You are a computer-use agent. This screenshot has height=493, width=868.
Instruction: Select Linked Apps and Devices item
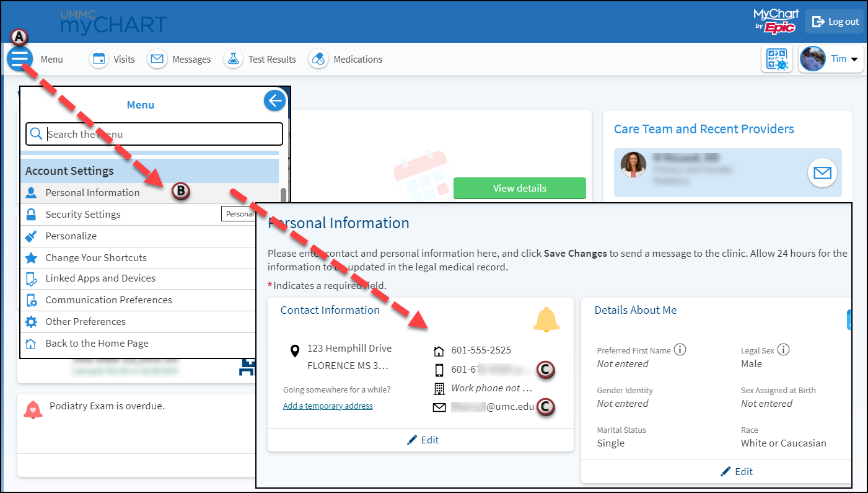tap(138, 278)
